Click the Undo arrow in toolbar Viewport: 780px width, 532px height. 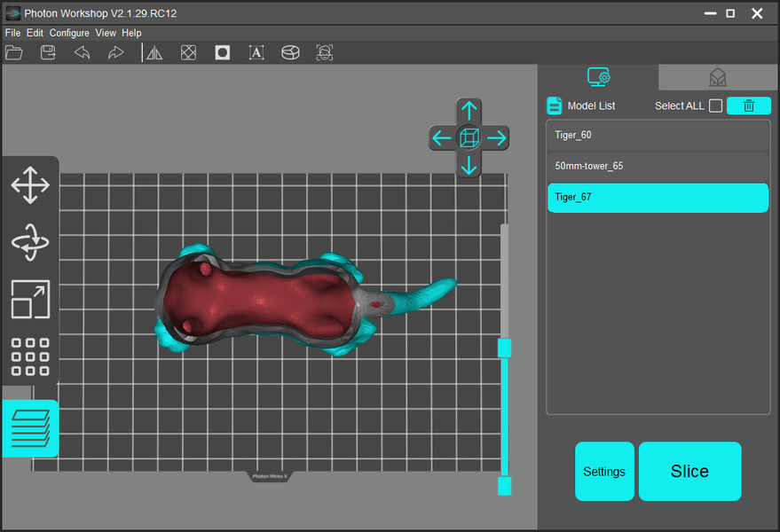pyautogui.click(x=82, y=52)
